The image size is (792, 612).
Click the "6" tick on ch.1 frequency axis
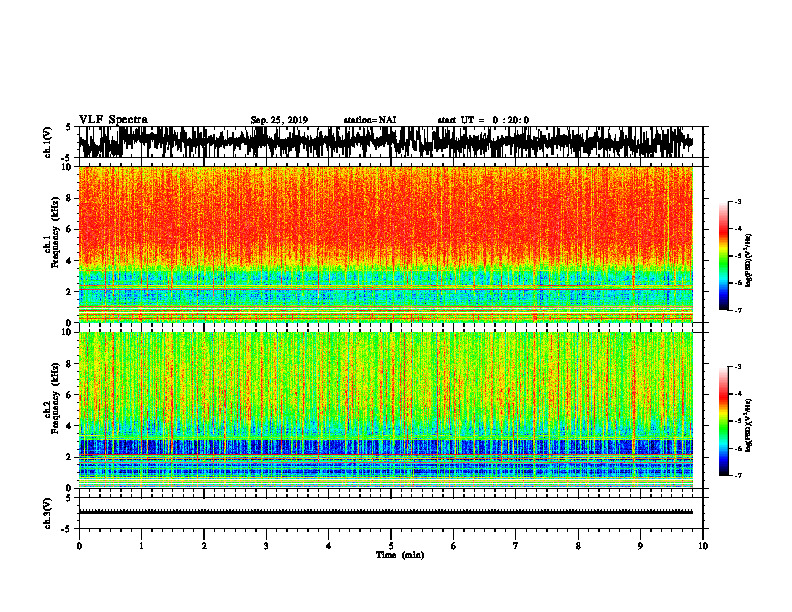pyautogui.click(x=69, y=229)
